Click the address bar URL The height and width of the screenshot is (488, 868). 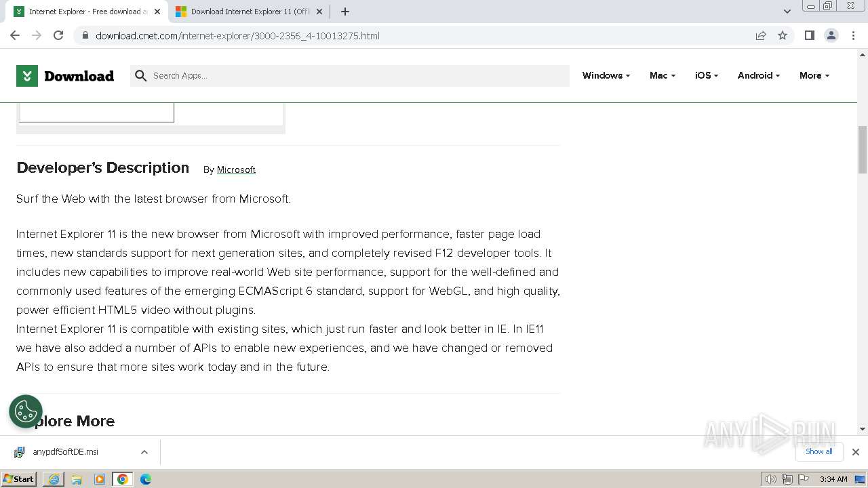click(237, 36)
